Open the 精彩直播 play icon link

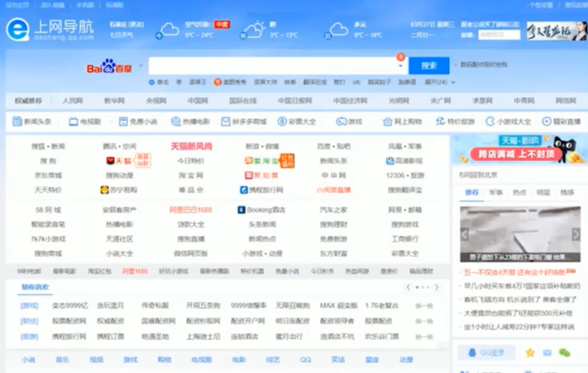(547, 122)
